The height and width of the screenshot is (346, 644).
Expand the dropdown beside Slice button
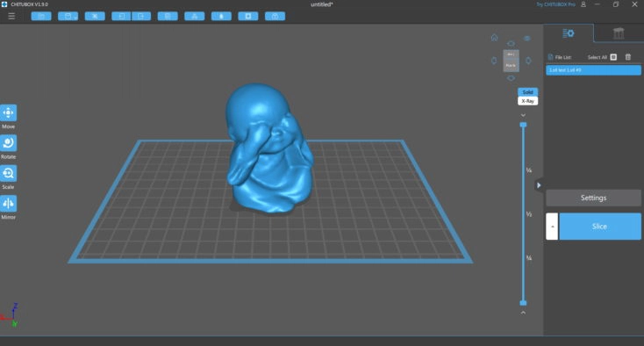click(552, 227)
